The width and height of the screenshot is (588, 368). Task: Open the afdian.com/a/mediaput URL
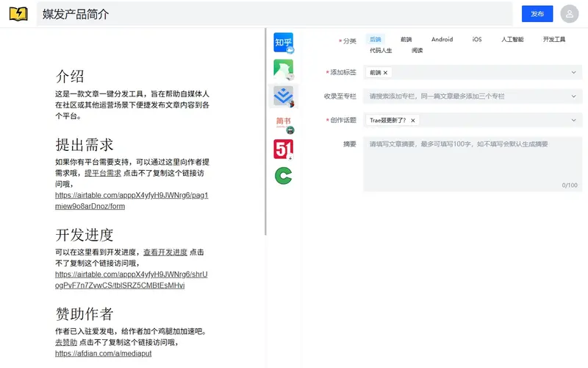(104, 353)
